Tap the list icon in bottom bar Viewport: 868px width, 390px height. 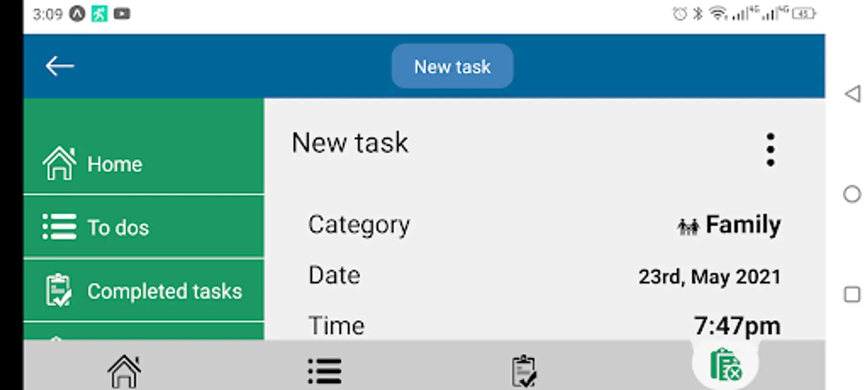click(325, 371)
